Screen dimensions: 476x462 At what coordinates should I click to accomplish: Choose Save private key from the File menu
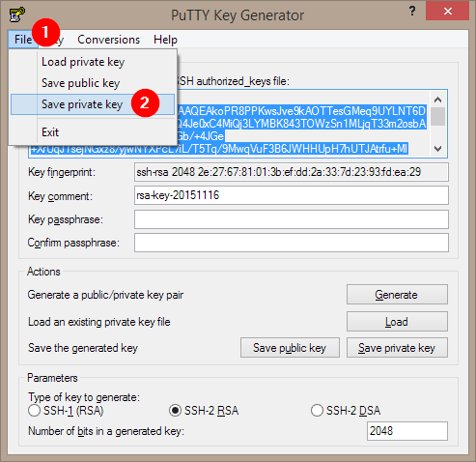93,104
